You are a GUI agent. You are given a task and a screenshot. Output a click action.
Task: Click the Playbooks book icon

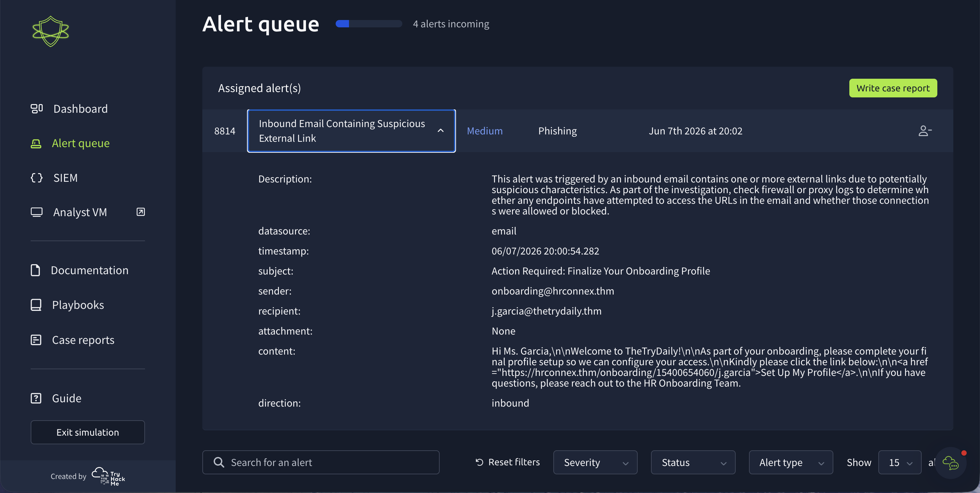[36, 305]
